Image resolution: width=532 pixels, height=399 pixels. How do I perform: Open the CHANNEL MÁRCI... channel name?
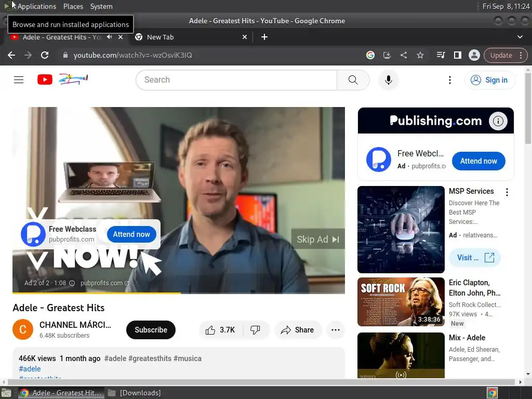(75, 325)
